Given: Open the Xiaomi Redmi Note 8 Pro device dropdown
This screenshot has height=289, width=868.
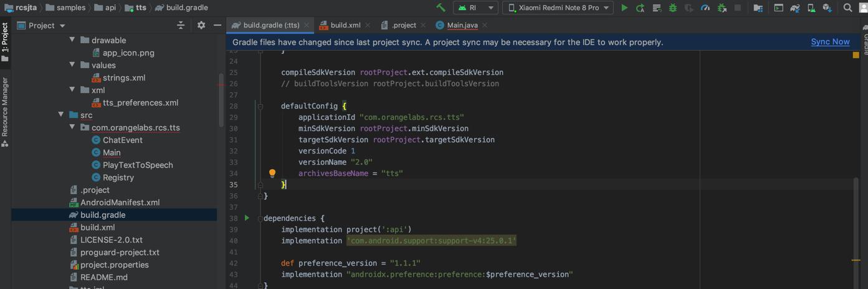Looking at the screenshot, I should (558, 7).
